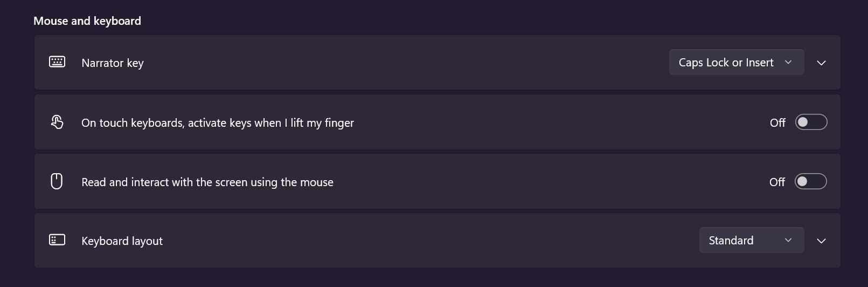Enable activate keys when I lift finger toggle
The width and height of the screenshot is (868, 287).
click(811, 122)
